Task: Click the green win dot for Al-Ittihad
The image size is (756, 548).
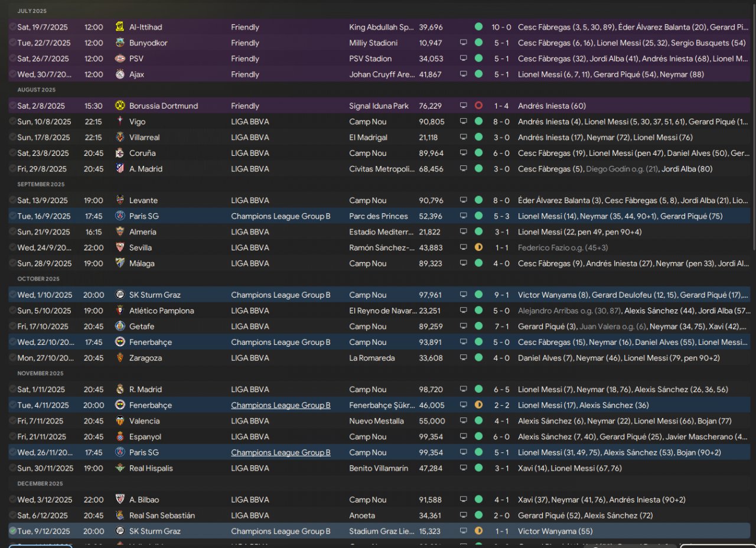Action: [478, 27]
